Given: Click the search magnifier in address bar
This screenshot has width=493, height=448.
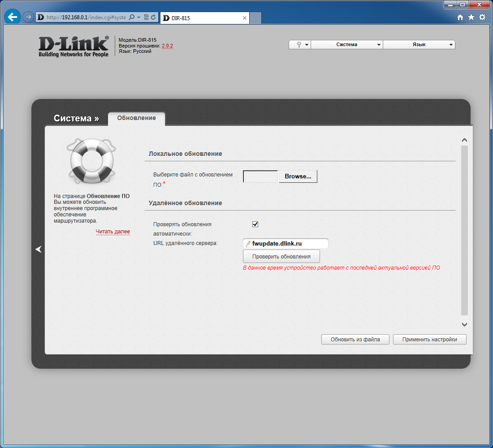Looking at the screenshot, I should [133, 17].
